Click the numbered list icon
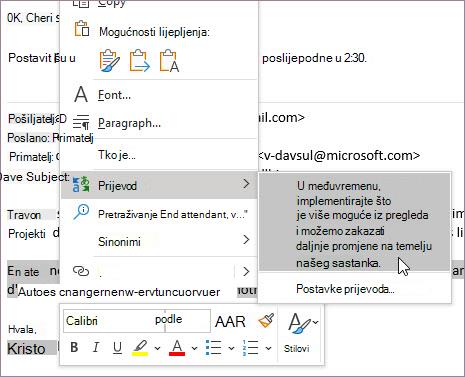 coord(250,348)
